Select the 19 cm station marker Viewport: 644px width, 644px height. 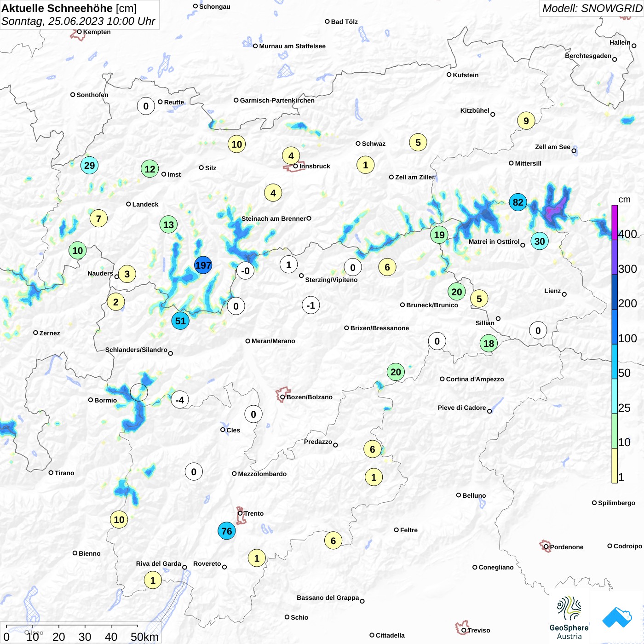coord(439,235)
